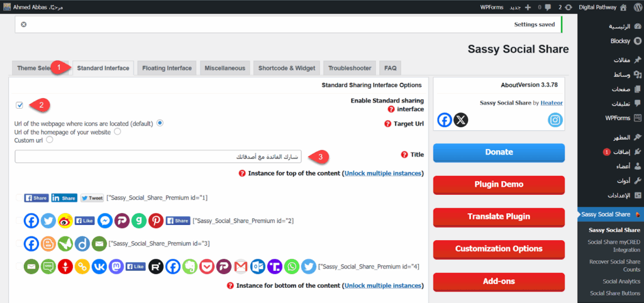Open the Ahmed Abbas user profile avatar
Image resolution: width=644 pixels, height=303 pixels.
(7, 7)
